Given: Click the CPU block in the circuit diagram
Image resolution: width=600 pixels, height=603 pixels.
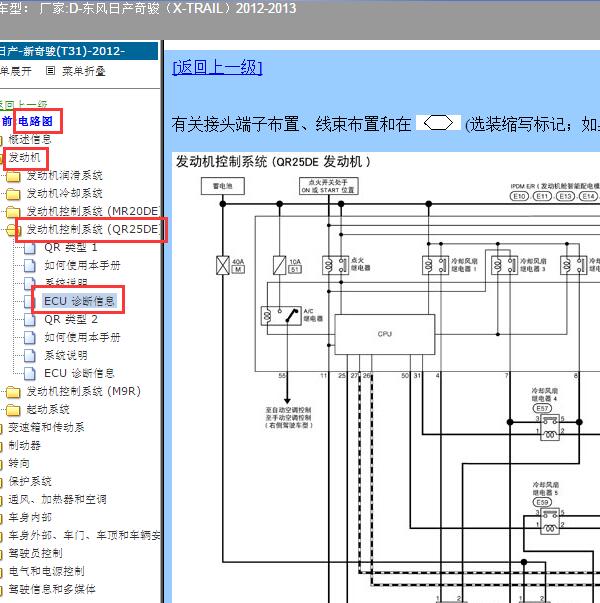Looking at the screenshot, I should click(385, 334).
